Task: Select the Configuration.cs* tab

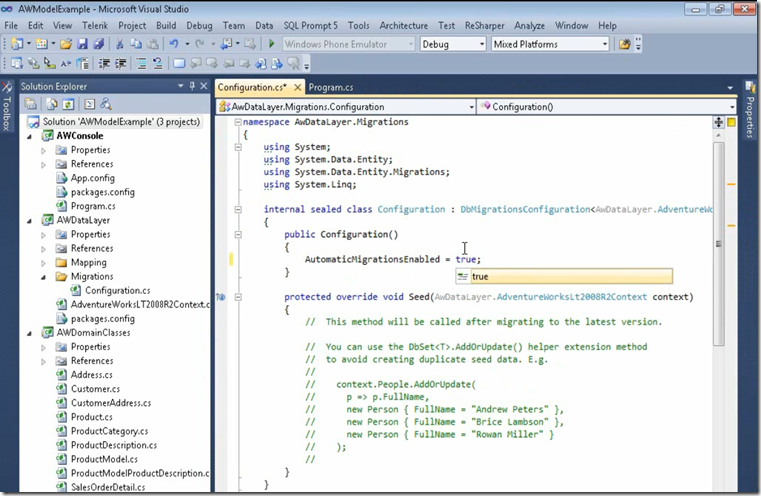Action: 252,87
